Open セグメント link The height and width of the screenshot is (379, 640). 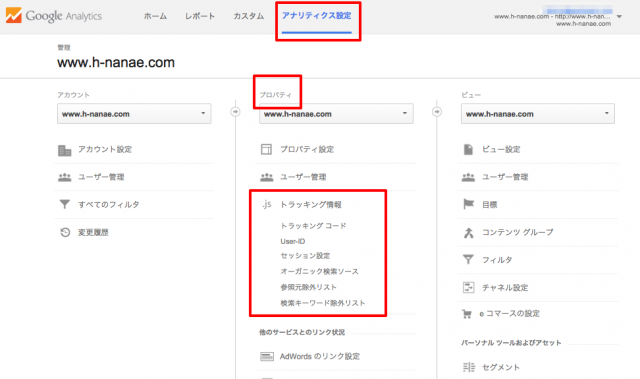[501, 367]
